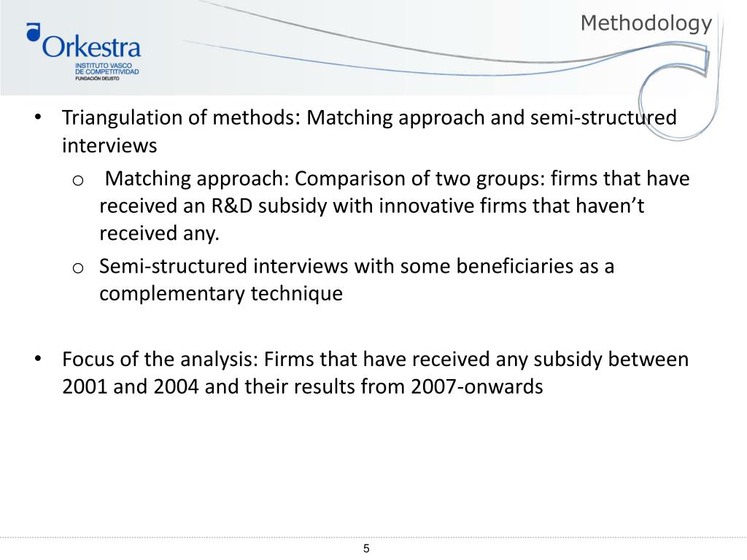Viewport: 747px width, 560px height.
Task: Click the hollow bullet before Semi-structured interviews
Action: coord(78,268)
